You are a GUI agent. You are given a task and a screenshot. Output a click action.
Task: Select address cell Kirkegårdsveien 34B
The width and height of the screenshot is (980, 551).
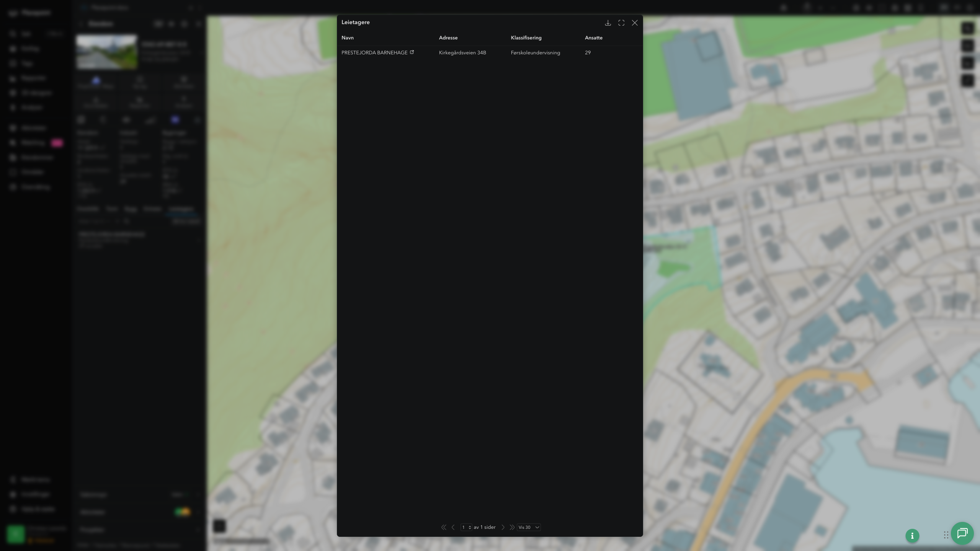coord(462,53)
